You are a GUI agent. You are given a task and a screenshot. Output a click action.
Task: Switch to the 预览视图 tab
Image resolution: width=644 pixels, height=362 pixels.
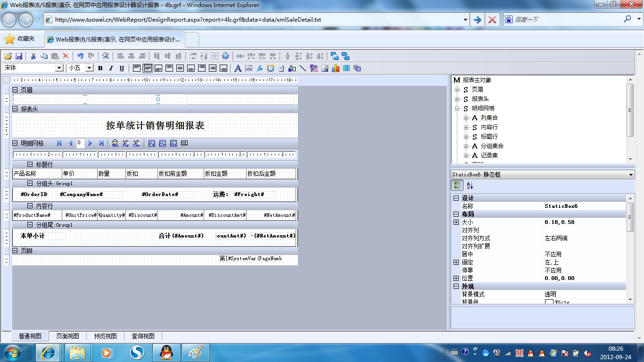[x=105, y=336]
